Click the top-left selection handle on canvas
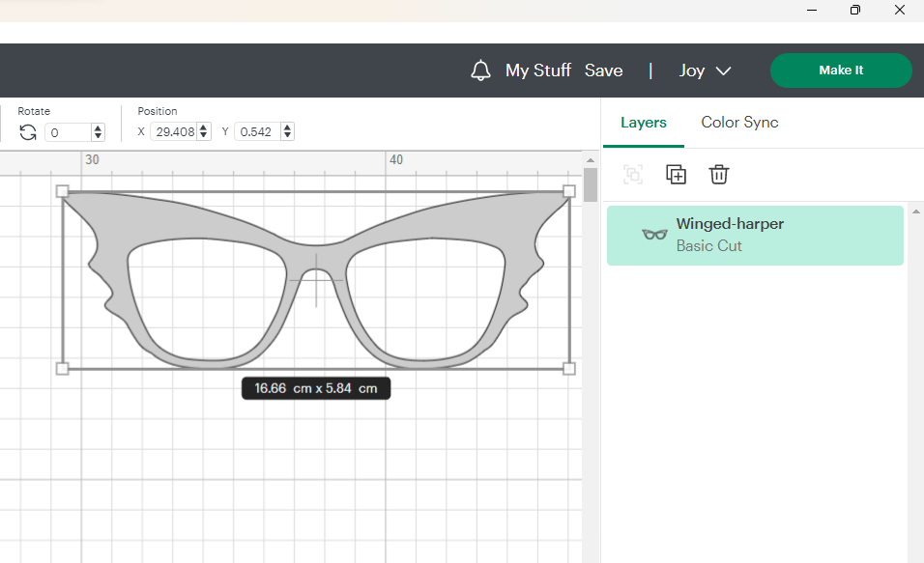Screen dimensions: 924x563 63,191
